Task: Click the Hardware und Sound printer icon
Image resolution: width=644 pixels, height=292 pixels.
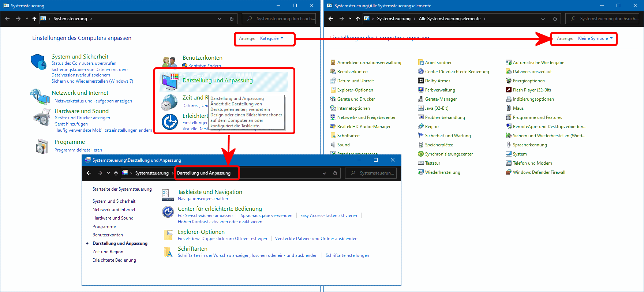Action: 41,117
